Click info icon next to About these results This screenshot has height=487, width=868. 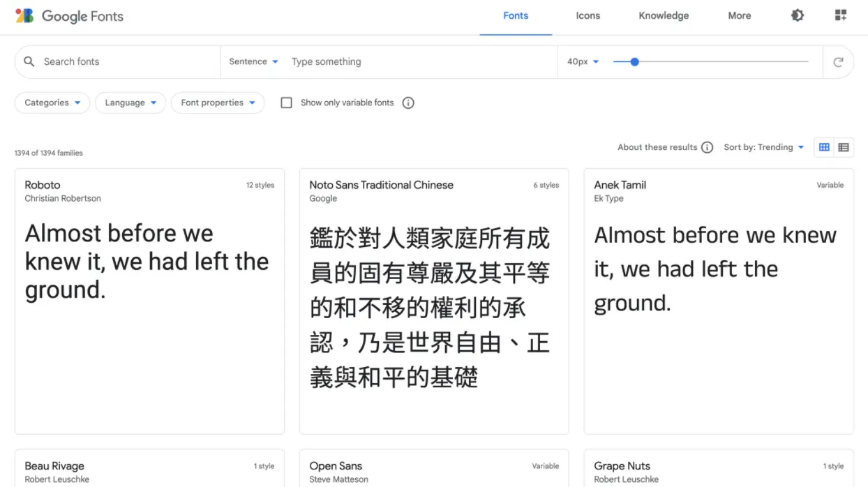click(707, 147)
